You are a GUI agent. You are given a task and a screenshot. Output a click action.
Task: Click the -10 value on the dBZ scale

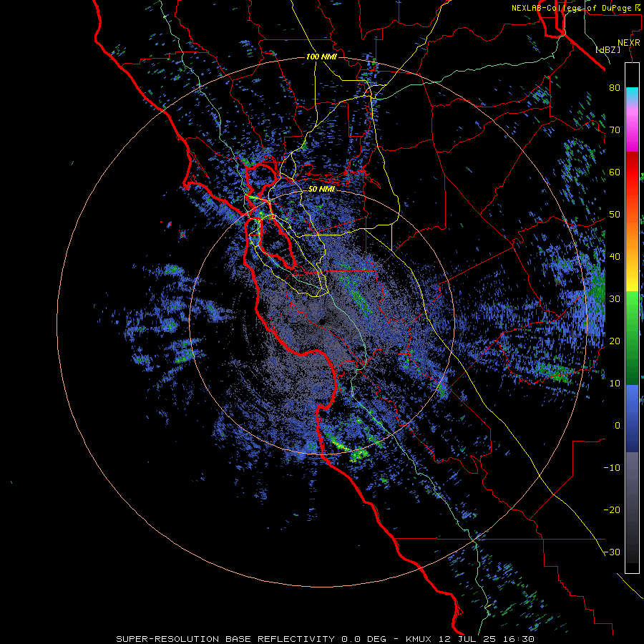pos(612,468)
